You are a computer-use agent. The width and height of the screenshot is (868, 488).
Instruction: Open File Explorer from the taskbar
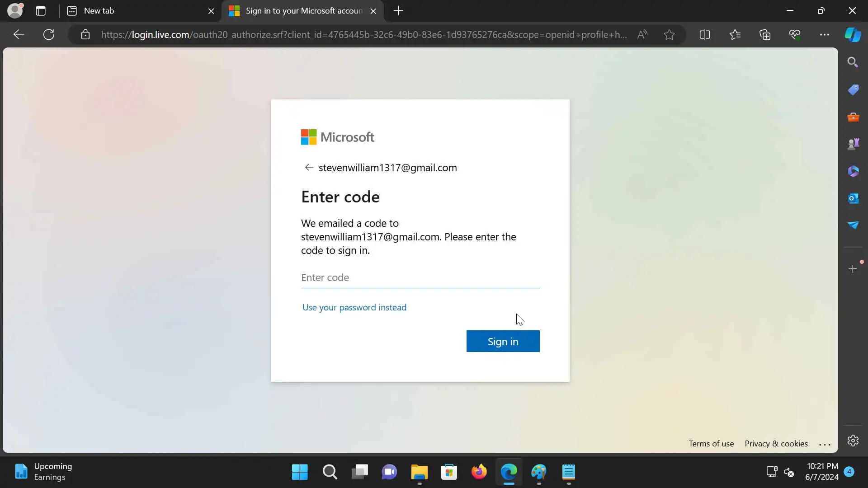[x=419, y=472]
